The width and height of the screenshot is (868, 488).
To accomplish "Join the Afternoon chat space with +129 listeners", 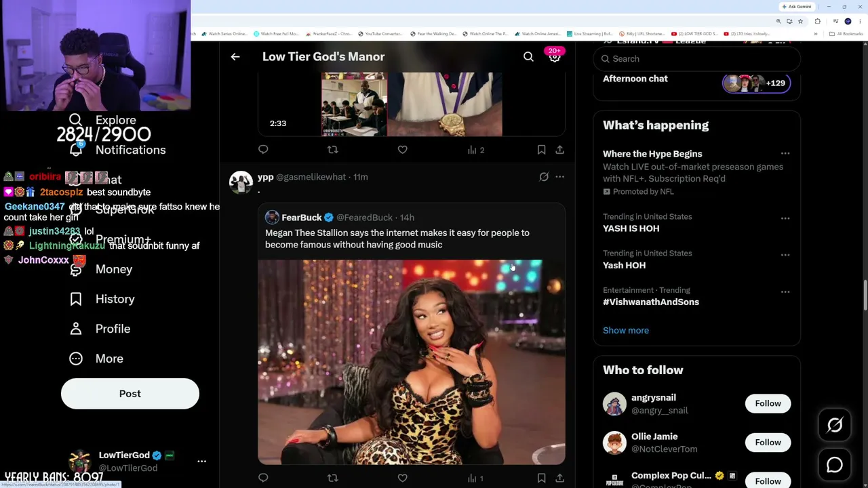I will coord(756,83).
